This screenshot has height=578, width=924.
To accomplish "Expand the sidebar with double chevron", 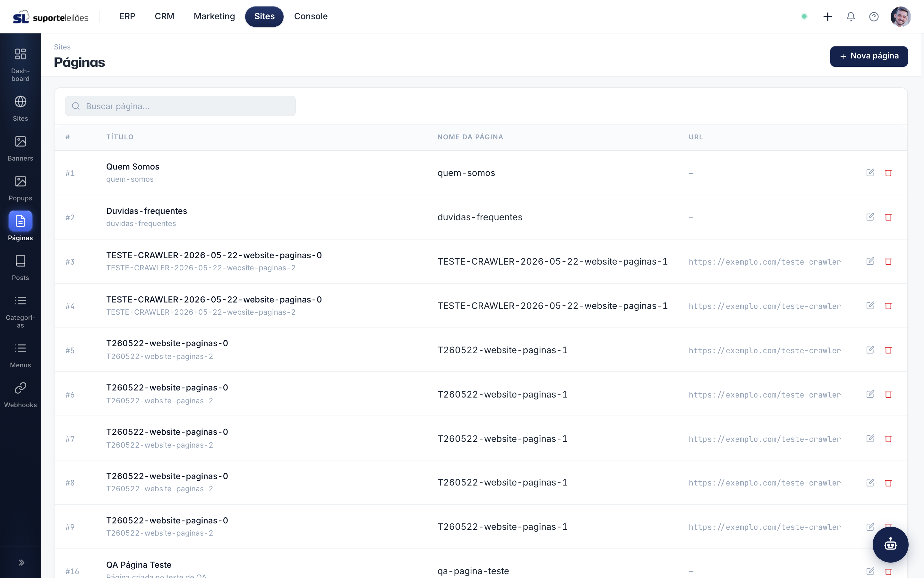I will 21,562.
